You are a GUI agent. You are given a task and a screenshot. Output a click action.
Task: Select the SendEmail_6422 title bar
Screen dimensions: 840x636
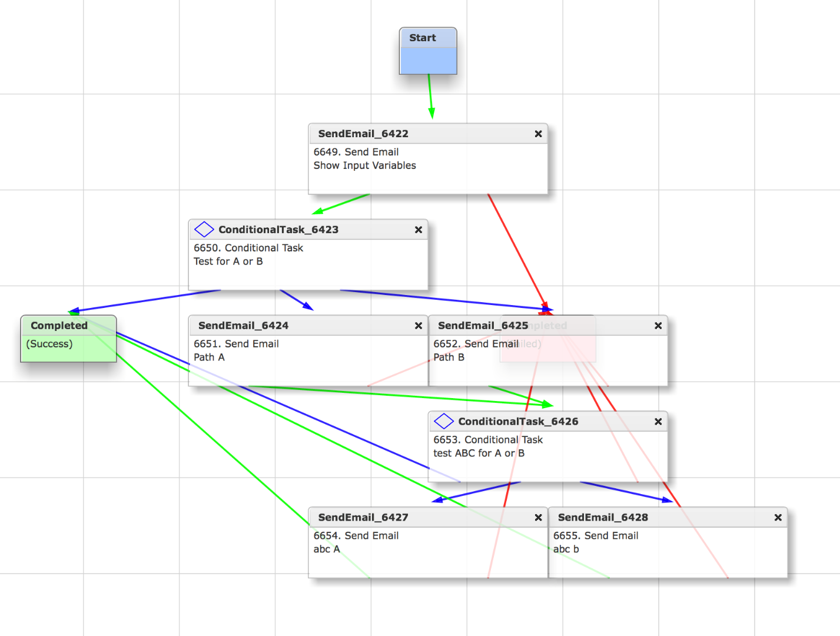coord(428,134)
